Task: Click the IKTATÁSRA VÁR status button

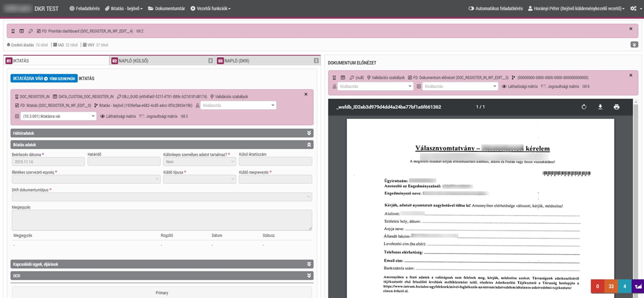Action: (x=44, y=78)
